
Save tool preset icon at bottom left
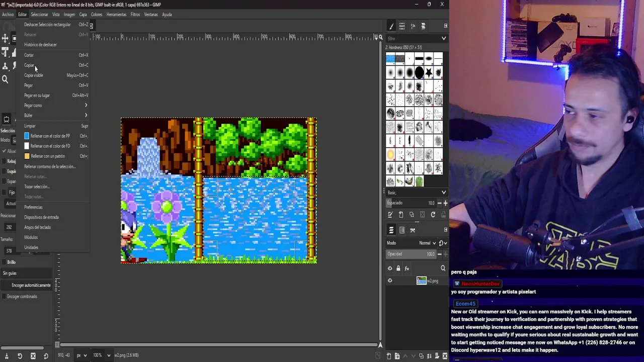pos(7,356)
